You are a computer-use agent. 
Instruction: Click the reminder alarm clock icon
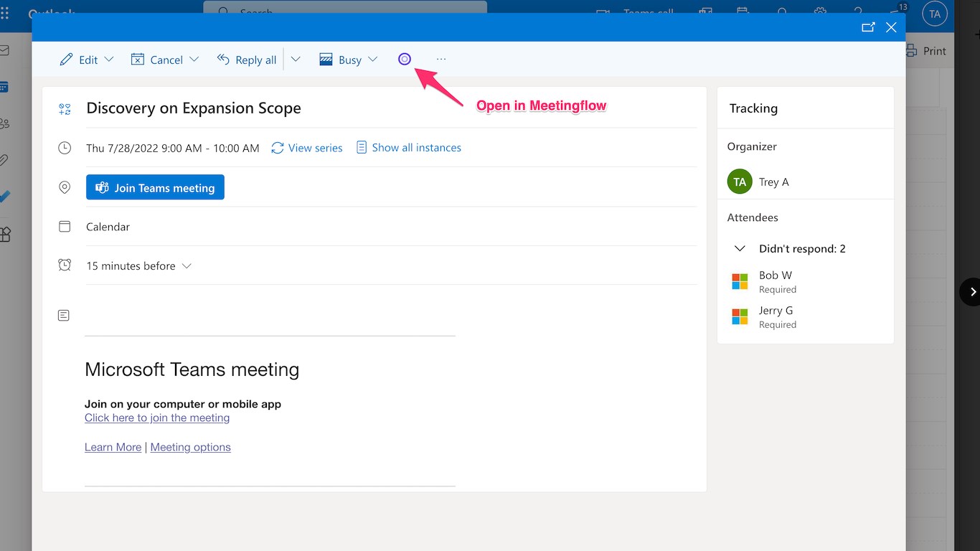coord(65,265)
